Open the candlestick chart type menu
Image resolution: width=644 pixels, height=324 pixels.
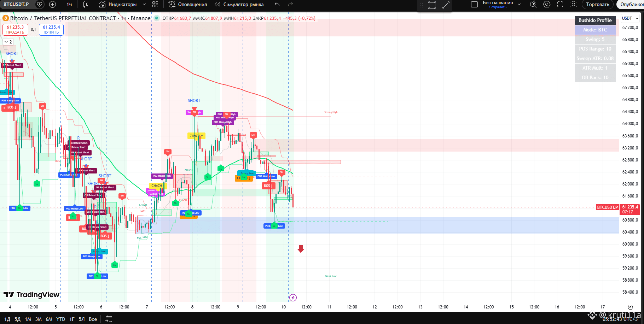(86, 4)
